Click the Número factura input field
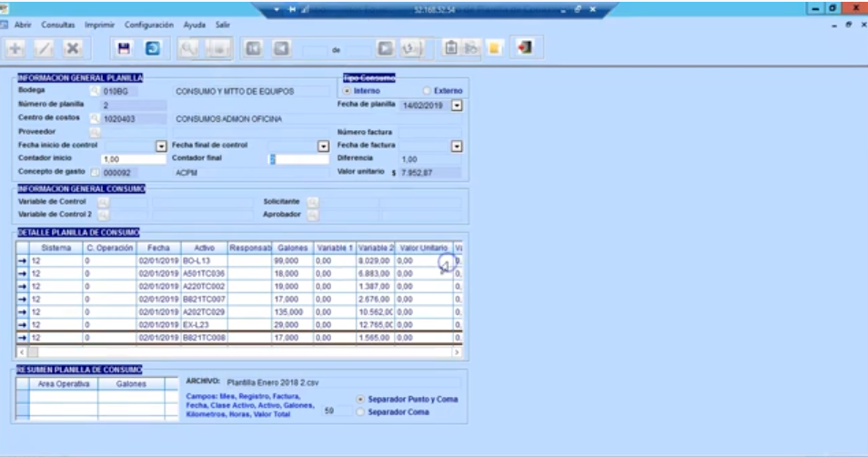The image size is (868, 457). [429, 132]
